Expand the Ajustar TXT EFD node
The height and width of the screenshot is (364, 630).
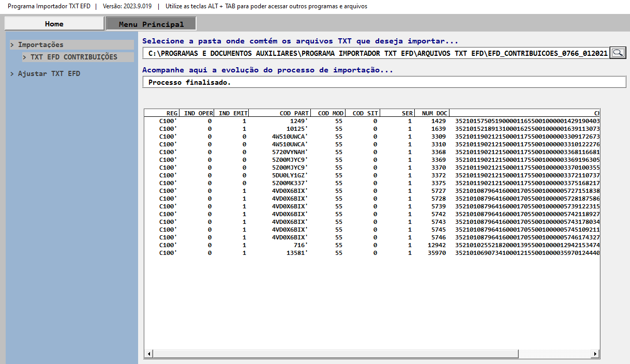point(46,73)
